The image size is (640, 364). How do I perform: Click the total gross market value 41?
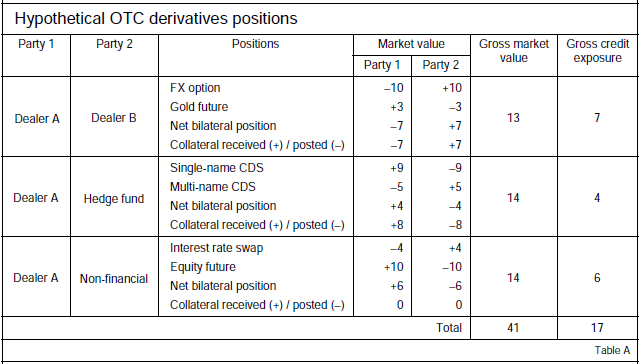point(513,328)
